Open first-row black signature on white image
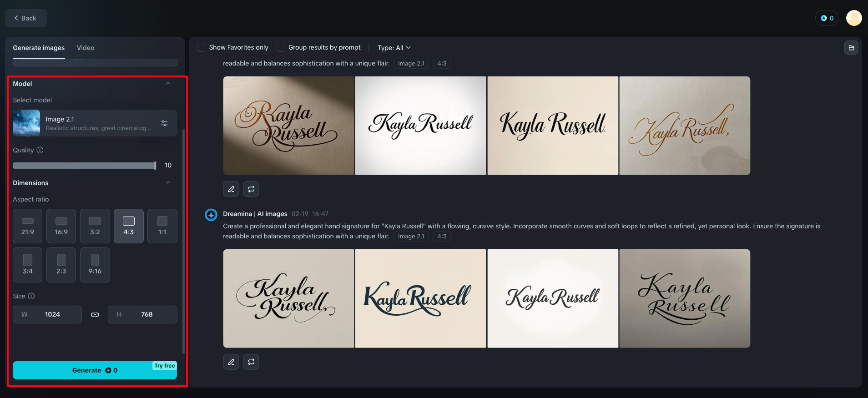This screenshot has width=868, height=398. 420,126
